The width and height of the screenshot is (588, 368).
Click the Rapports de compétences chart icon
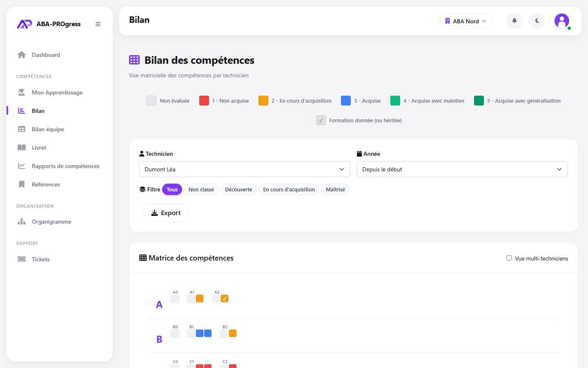tap(22, 166)
